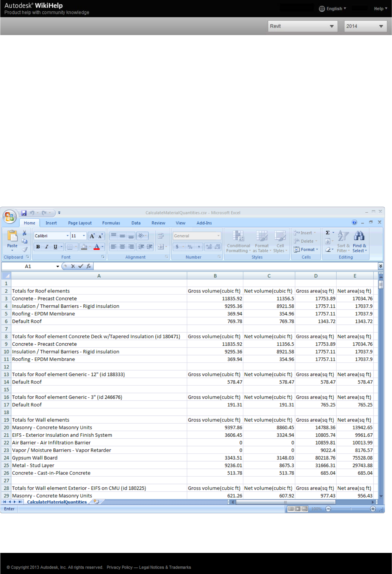
Task: Undo the last action
Action: pyautogui.click(x=32, y=213)
